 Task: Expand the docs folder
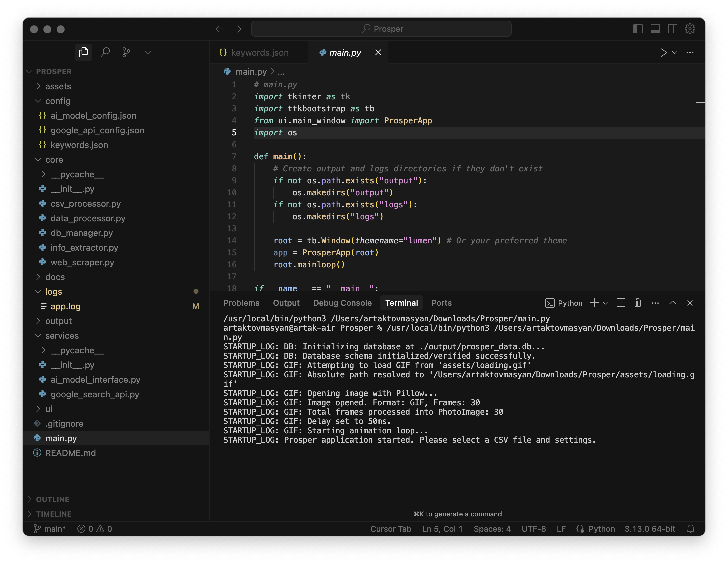pos(116,277)
